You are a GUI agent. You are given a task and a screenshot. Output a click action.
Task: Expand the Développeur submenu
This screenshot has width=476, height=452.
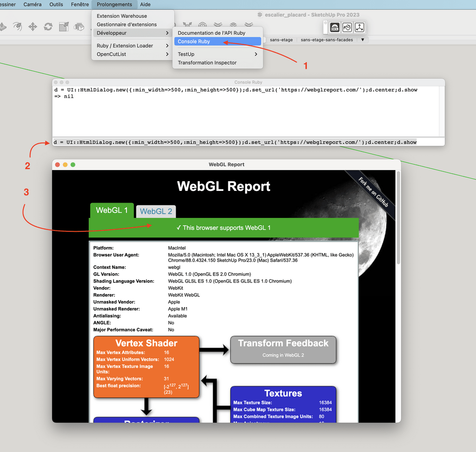pyautogui.click(x=133, y=33)
